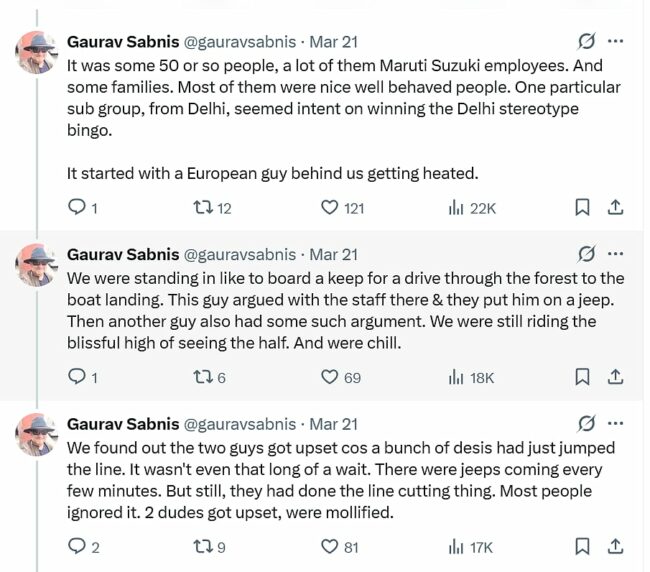This screenshot has width=650, height=572.
Task: Open Mar 21 timestamp of last tweet
Action: click(334, 424)
